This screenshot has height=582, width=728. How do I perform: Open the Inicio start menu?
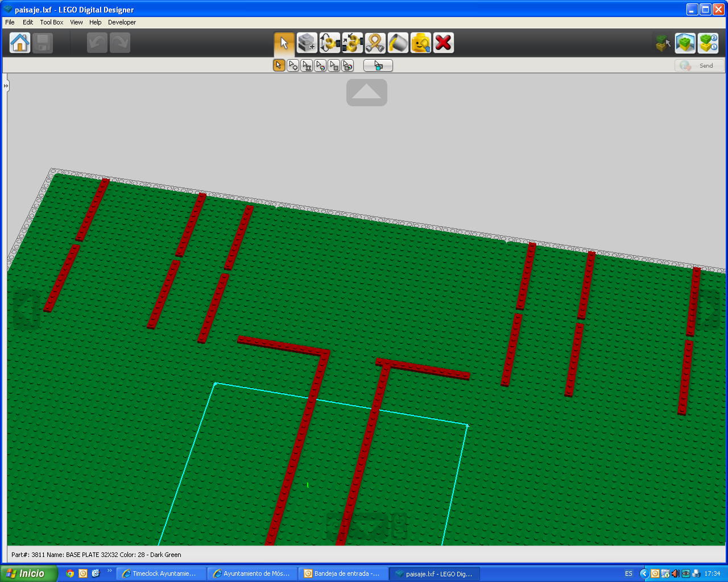[x=28, y=573]
